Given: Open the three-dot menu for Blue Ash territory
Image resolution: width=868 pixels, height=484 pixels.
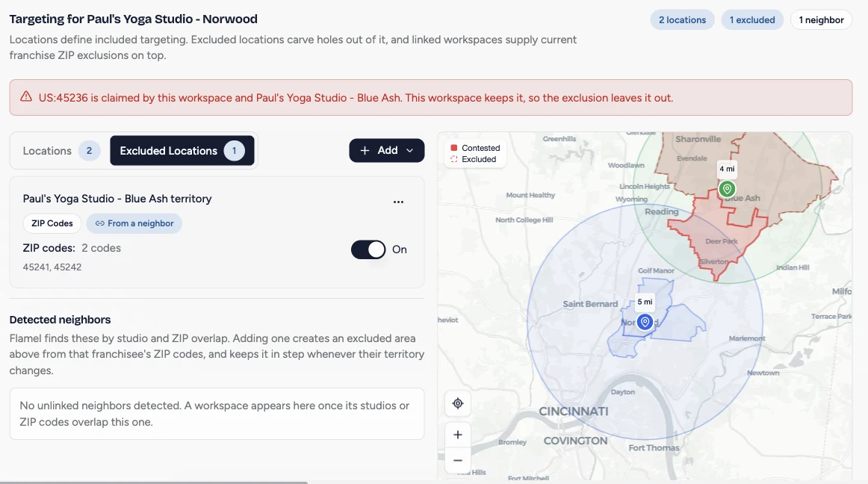Looking at the screenshot, I should (x=399, y=202).
